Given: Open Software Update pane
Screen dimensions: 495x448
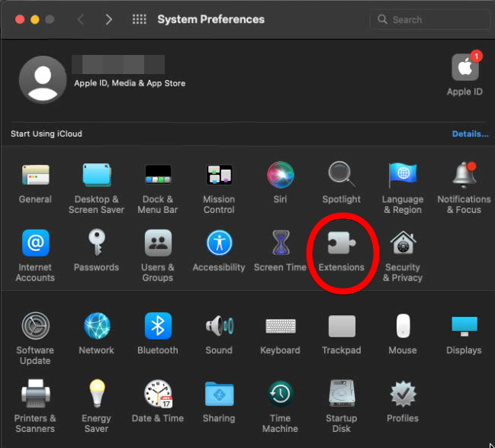Looking at the screenshot, I should (x=35, y=327).
